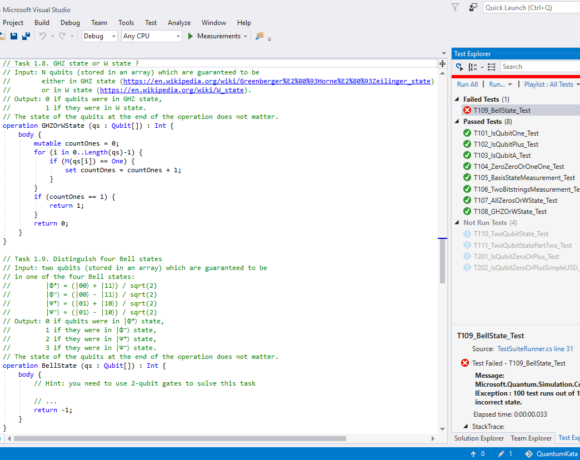Screen dimensions: 580x460
Task: Collapse the Failed Tests group
Action: coord(457,99)
